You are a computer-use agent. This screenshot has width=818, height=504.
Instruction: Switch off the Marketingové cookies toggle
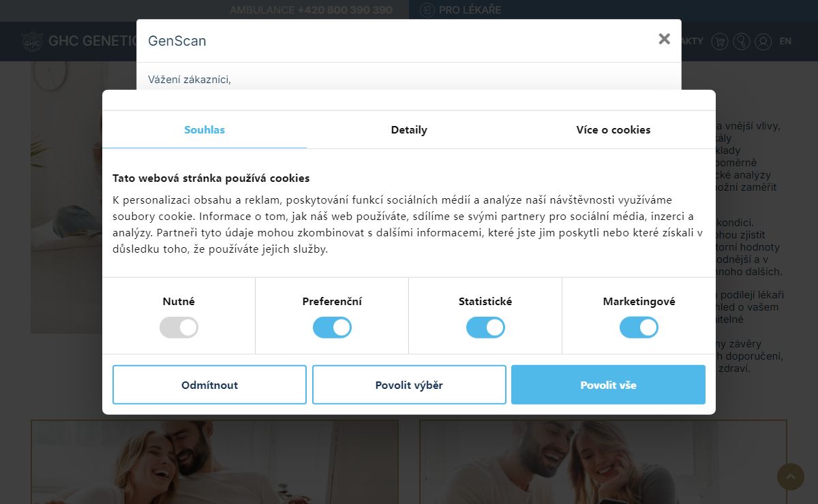click(639, 328)
